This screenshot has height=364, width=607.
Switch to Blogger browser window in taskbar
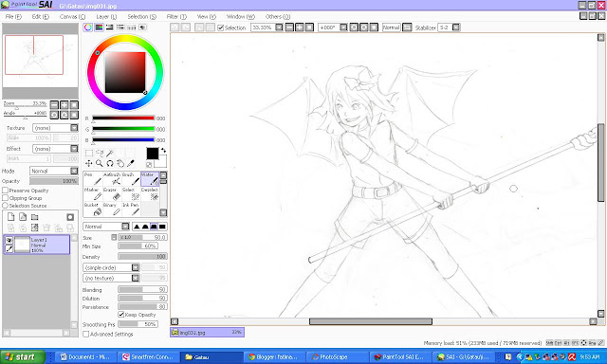[x=275, y=356]
